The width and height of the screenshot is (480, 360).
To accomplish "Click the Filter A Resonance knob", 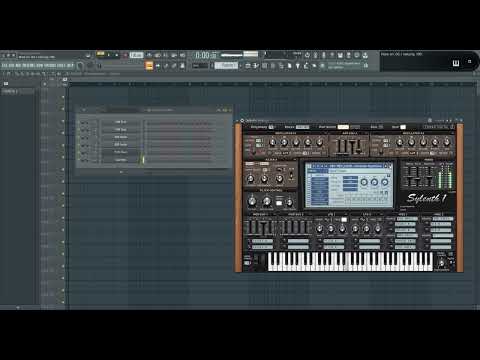I will click(264, 179).
